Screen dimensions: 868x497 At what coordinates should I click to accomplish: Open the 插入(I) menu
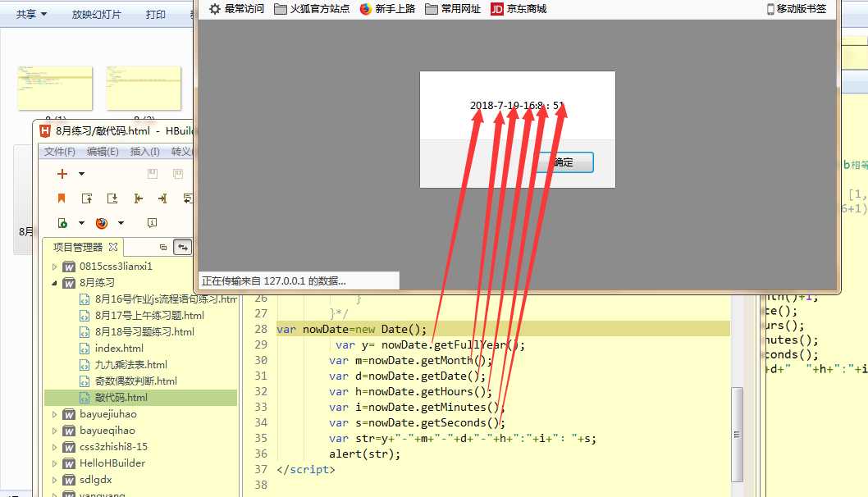coord(144,152)
